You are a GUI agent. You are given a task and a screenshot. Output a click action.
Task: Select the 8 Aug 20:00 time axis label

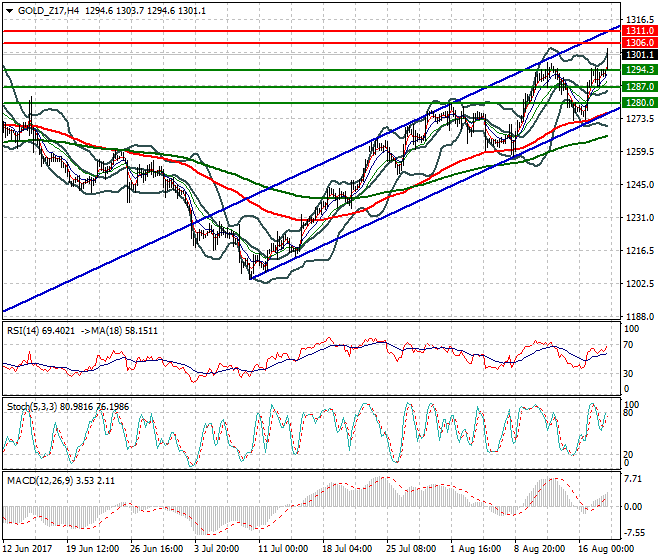[x=539, y=549]
